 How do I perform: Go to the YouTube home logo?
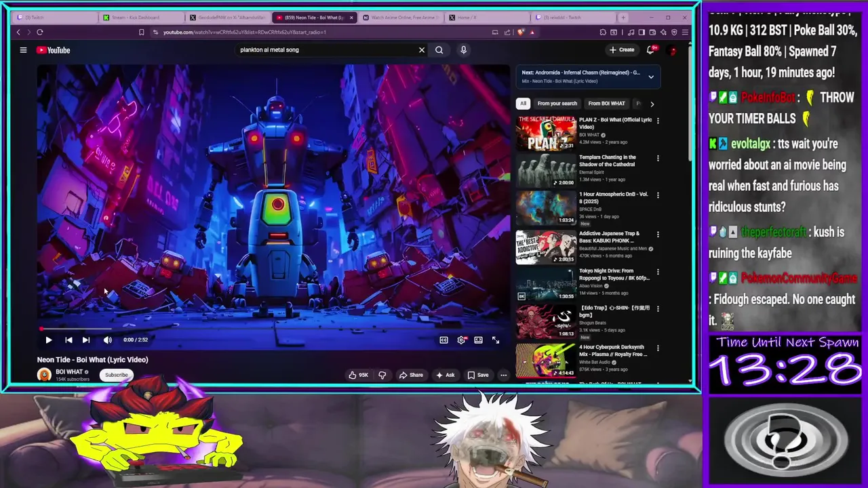pyautogui.click(x=54, y=50)
